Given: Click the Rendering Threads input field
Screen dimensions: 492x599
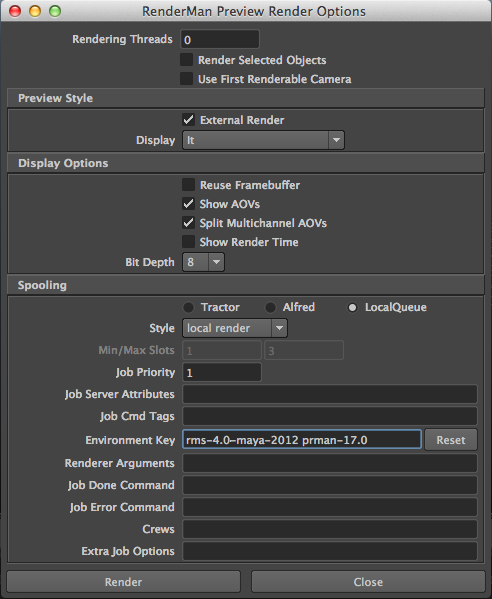Looking at the screenshot, I should point(220,39).
